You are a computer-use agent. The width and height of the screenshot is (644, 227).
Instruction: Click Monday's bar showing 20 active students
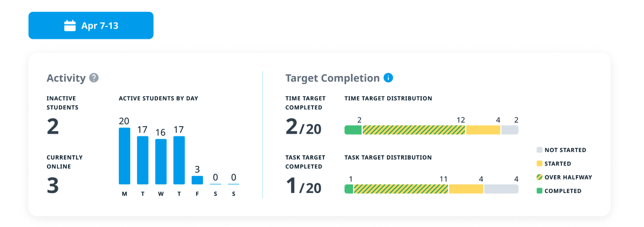tap(124, 156)
